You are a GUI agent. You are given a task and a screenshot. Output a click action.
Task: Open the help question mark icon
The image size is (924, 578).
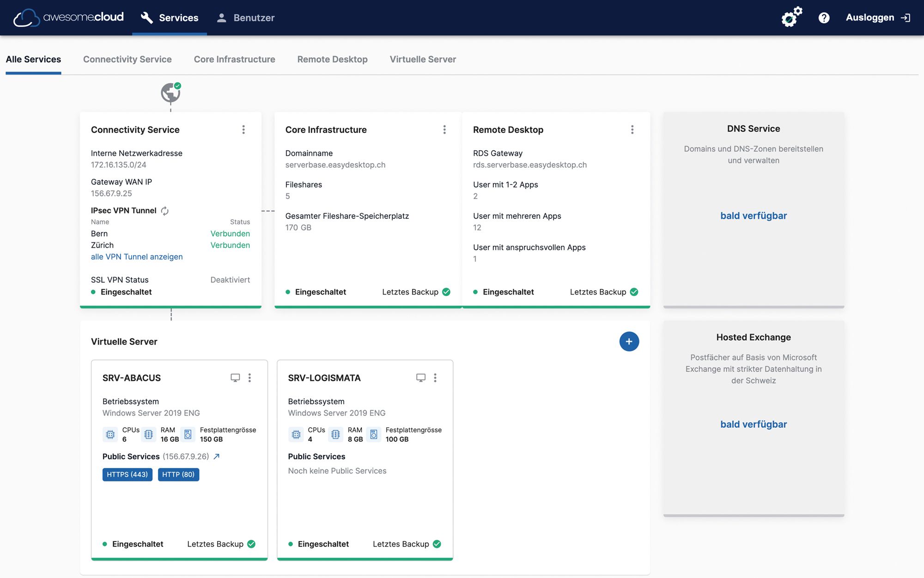[824, 18]
